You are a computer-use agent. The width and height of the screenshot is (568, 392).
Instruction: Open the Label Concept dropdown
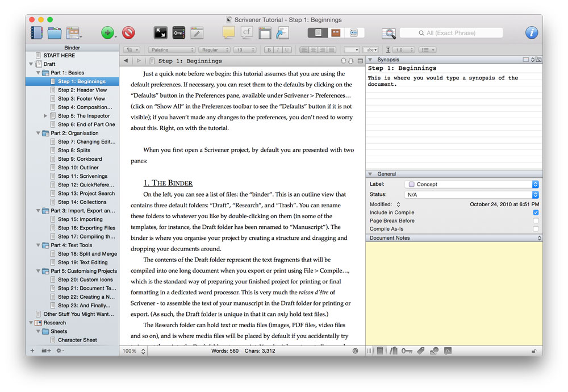471,185
